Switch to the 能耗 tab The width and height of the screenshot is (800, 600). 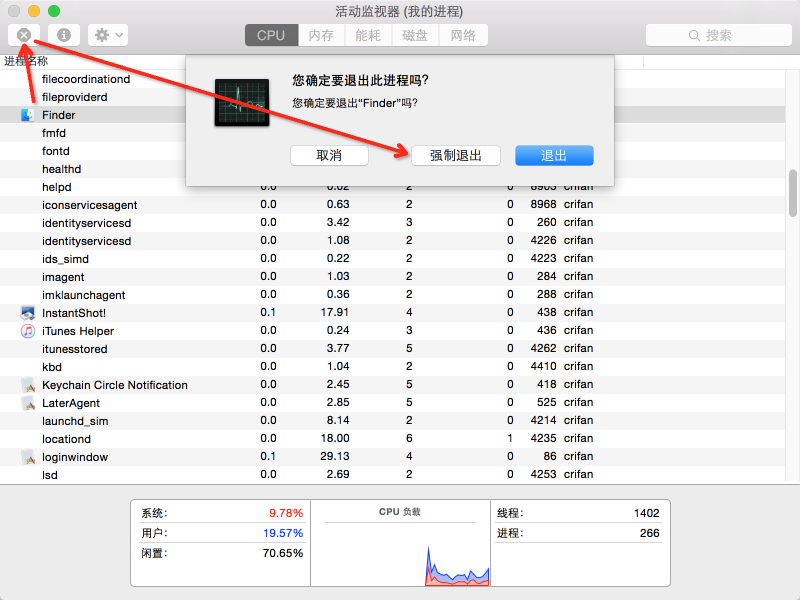click(368, 35)
